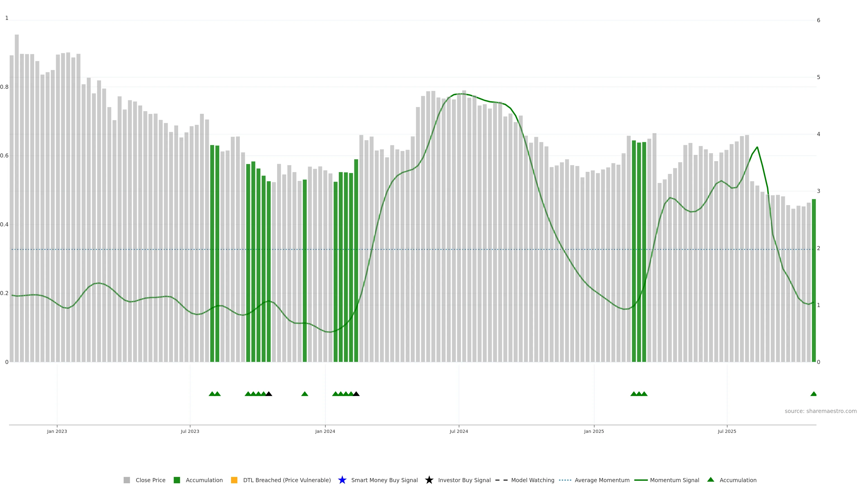Screen dimensions: 868x488
Task: Toggle DTL Breached (Price Vulnerable) legend label
Action: point(287,480)
